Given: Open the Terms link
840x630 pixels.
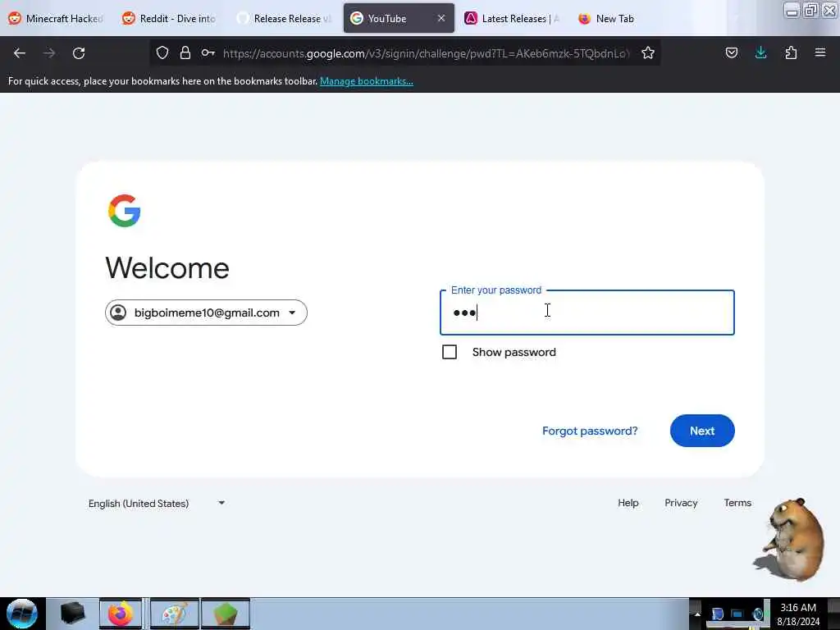Looking at the screenshot, I should pos(737,503).
